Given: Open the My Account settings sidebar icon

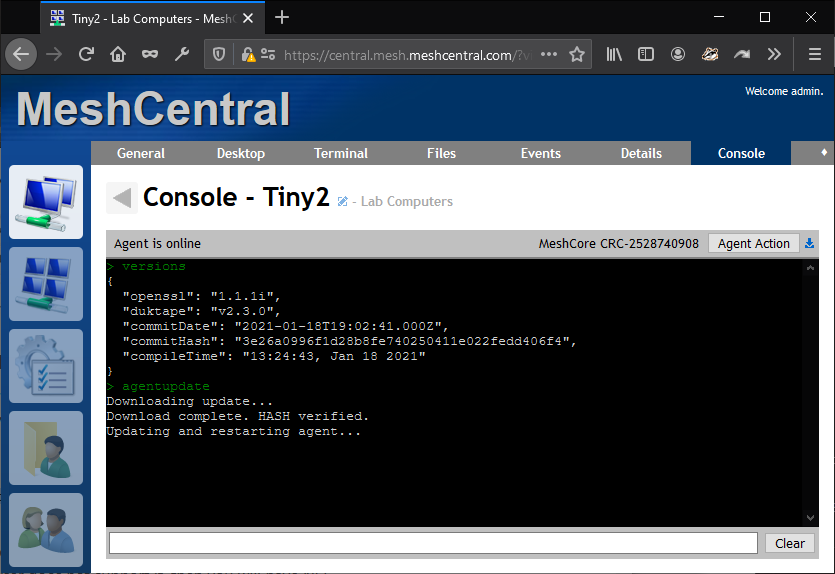Looking at the screenshot, I should (x=46, y=366).
